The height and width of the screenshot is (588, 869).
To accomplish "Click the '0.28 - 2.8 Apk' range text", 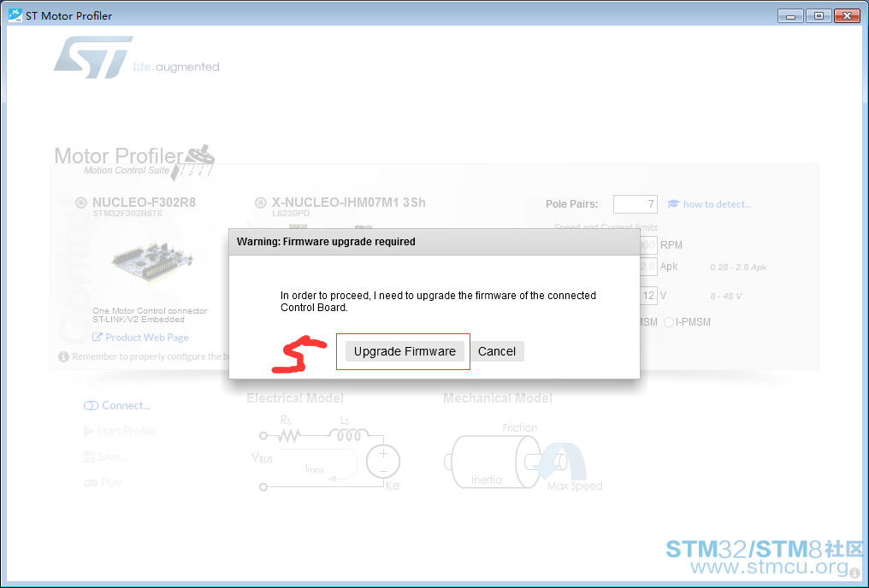I will 738,267.
